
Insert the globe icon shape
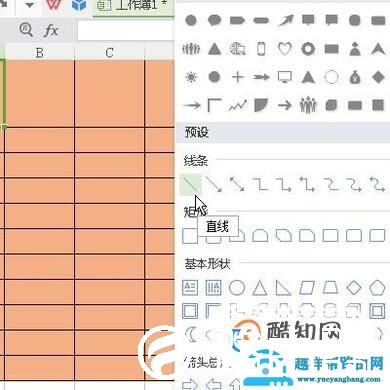pos(238,49)
